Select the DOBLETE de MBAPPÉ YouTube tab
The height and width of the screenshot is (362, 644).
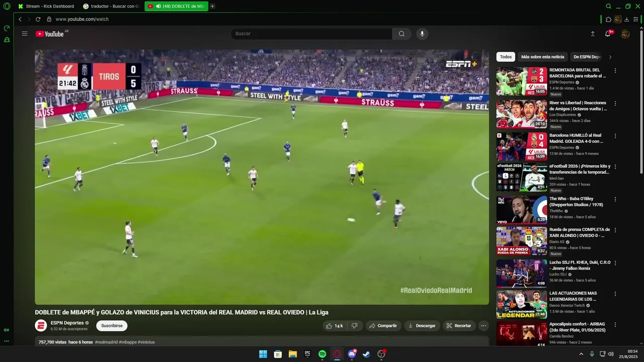tap(176, 6)
